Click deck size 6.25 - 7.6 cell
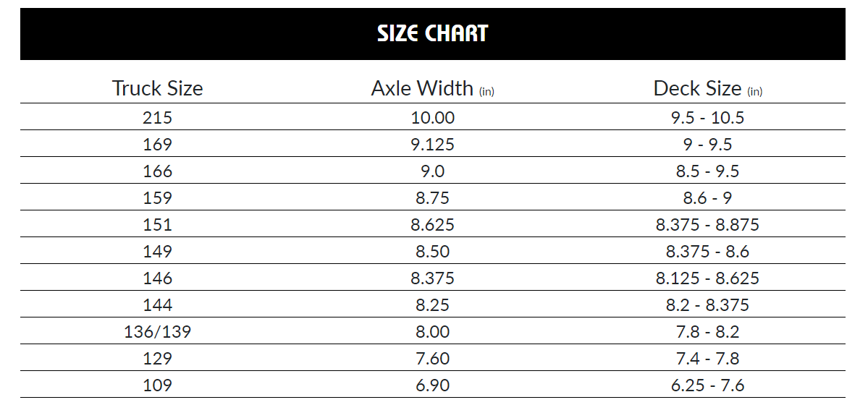 [x=707, y=385]
